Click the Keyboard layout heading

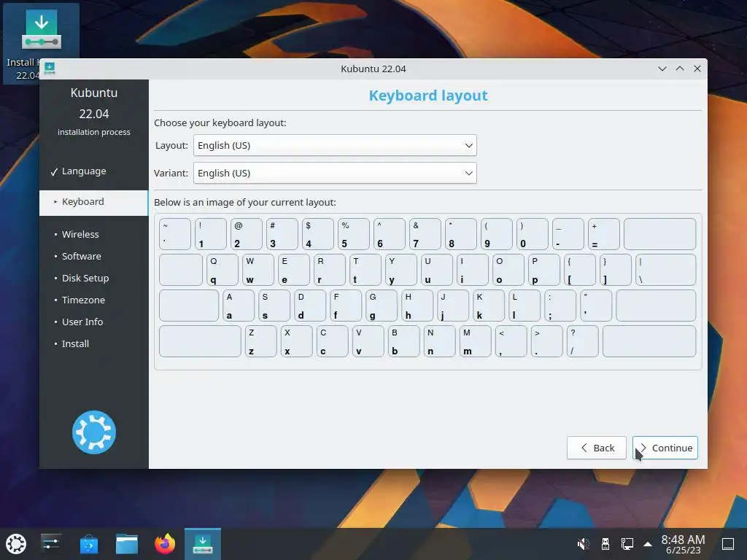click(427, 96)
